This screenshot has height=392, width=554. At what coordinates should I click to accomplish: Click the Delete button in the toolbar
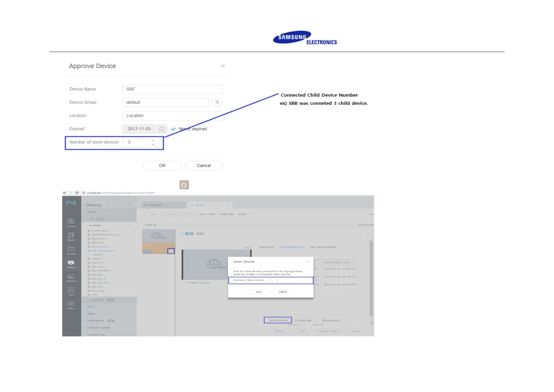pos(171,214)
